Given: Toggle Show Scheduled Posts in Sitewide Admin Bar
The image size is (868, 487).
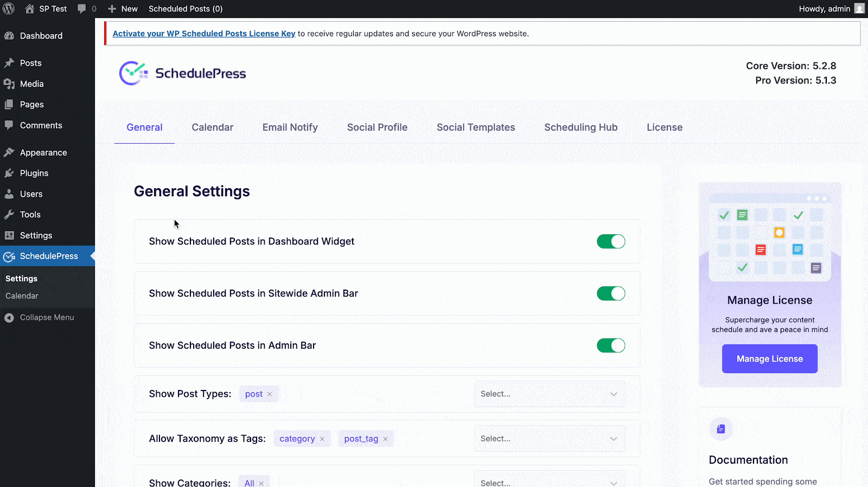Looking at the screenshot, I should (611, 293).
